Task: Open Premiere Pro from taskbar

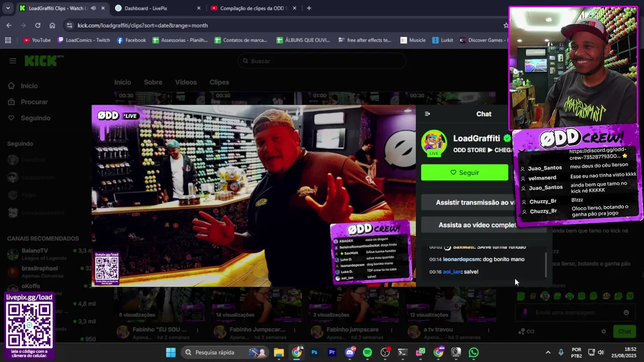Action: [332, 352]
